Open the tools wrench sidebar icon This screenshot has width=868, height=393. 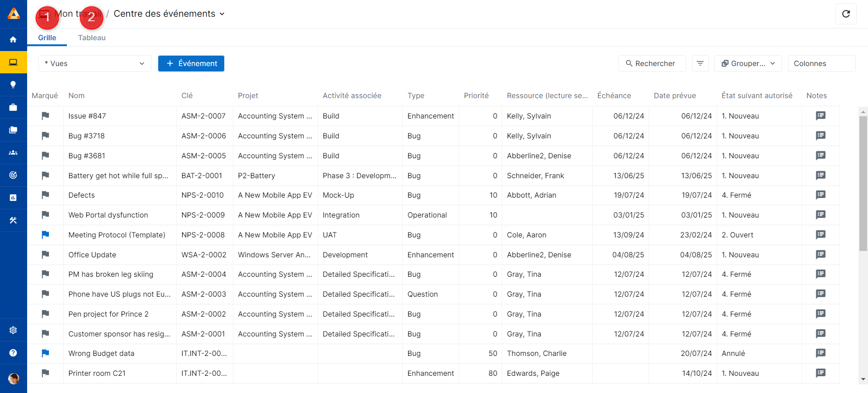point(13,220)
